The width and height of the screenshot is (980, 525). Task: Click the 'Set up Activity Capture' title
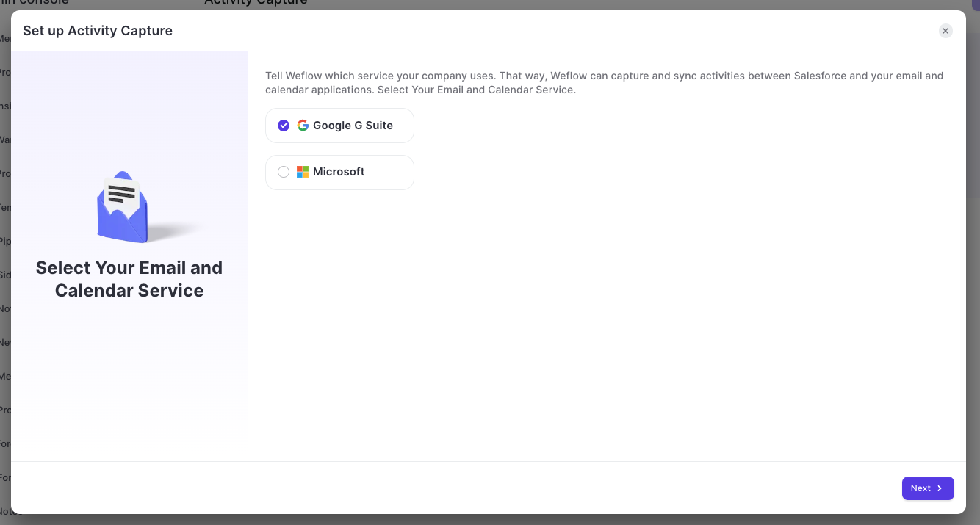coord(98,31)
